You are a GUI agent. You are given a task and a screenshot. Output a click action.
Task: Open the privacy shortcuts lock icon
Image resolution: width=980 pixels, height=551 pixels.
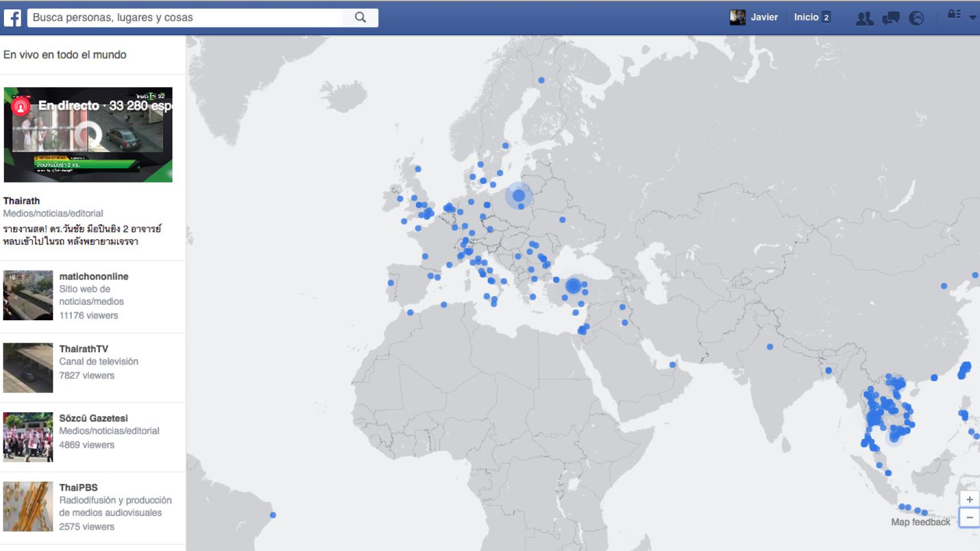(954, 14)
